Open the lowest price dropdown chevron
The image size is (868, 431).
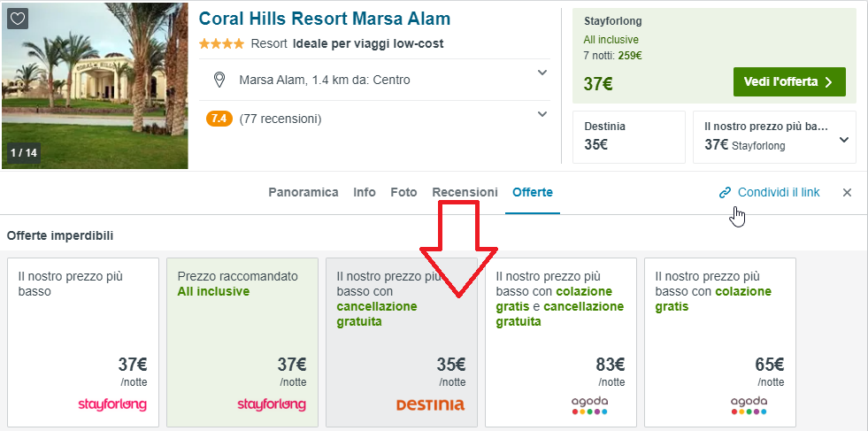pos(843,139)
